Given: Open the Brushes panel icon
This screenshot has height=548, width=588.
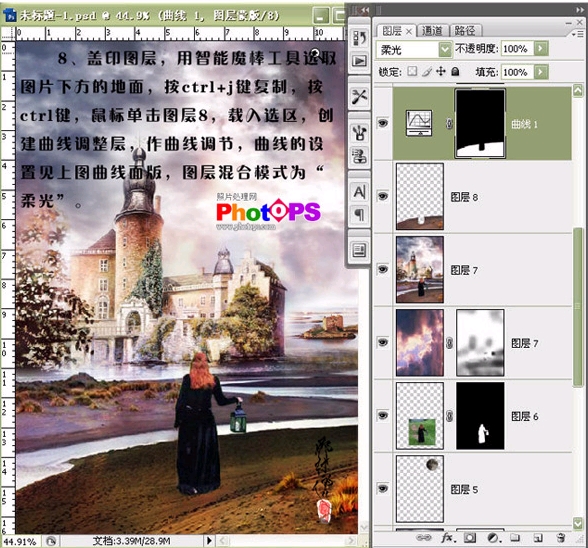Looking at the screenshot, I should [359, 133].
